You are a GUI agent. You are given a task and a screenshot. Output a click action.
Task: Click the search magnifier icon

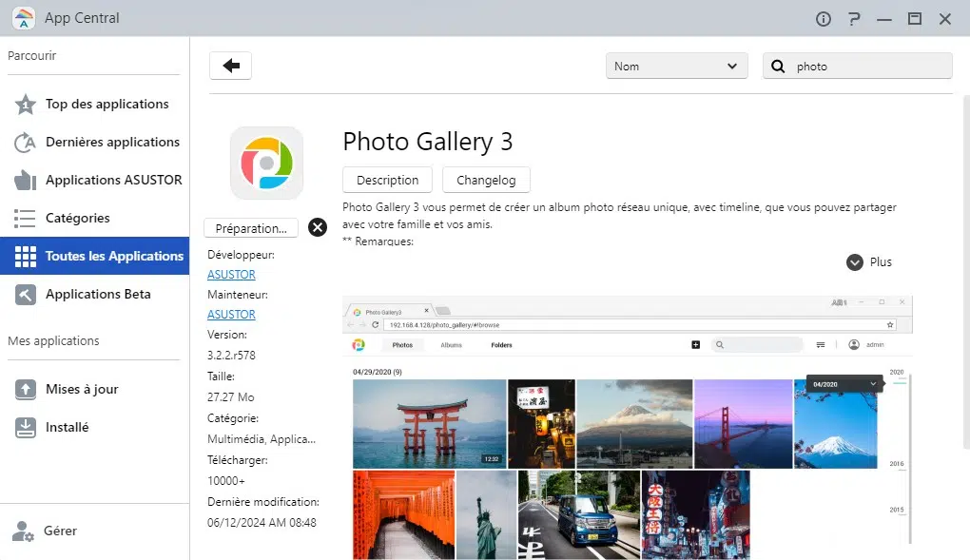[778, 67]
